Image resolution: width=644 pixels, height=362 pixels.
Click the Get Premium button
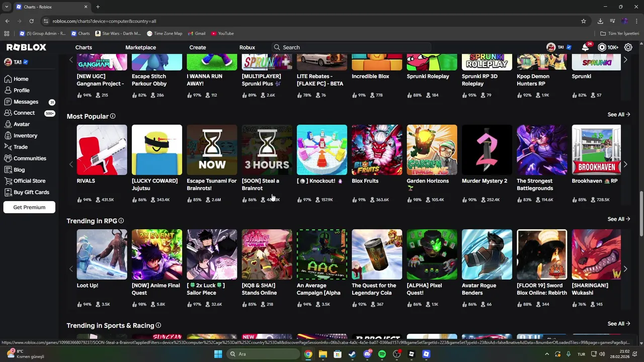click(x=29, y=207)
